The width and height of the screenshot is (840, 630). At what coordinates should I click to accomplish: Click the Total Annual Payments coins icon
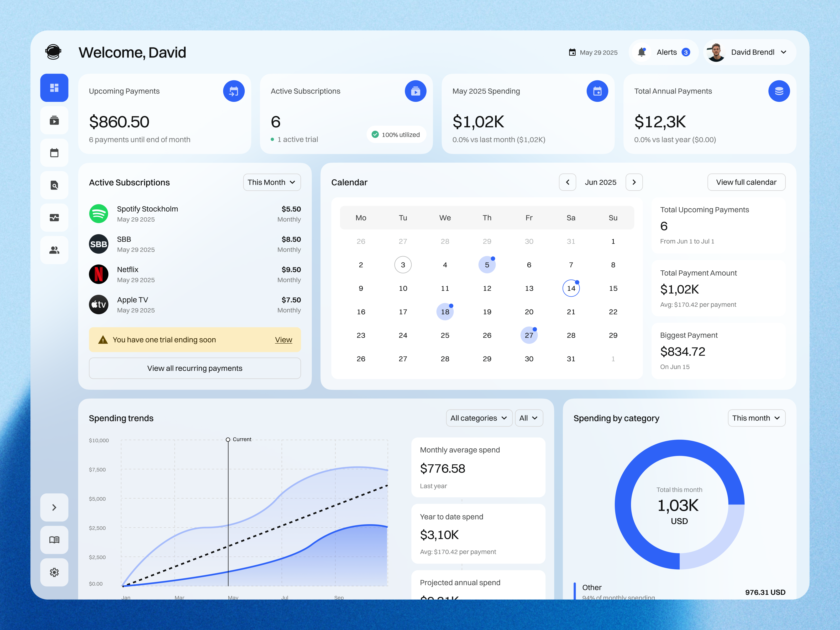click(779, 91)
